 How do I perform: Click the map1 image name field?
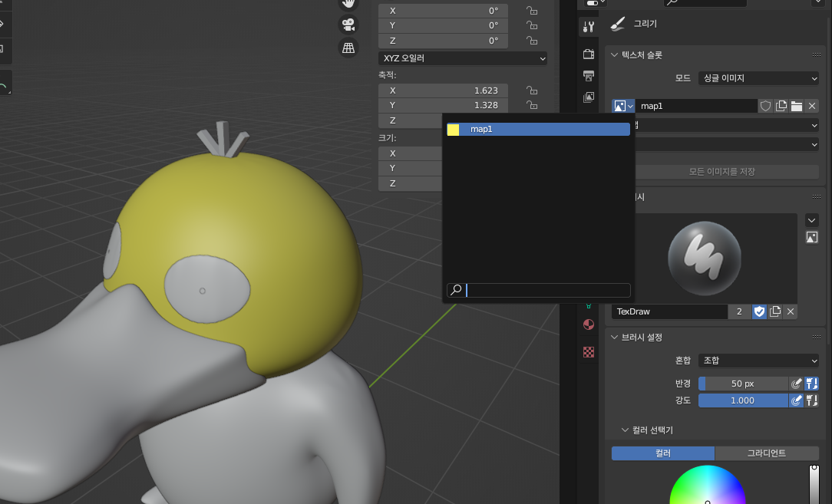tap(696, 106)
